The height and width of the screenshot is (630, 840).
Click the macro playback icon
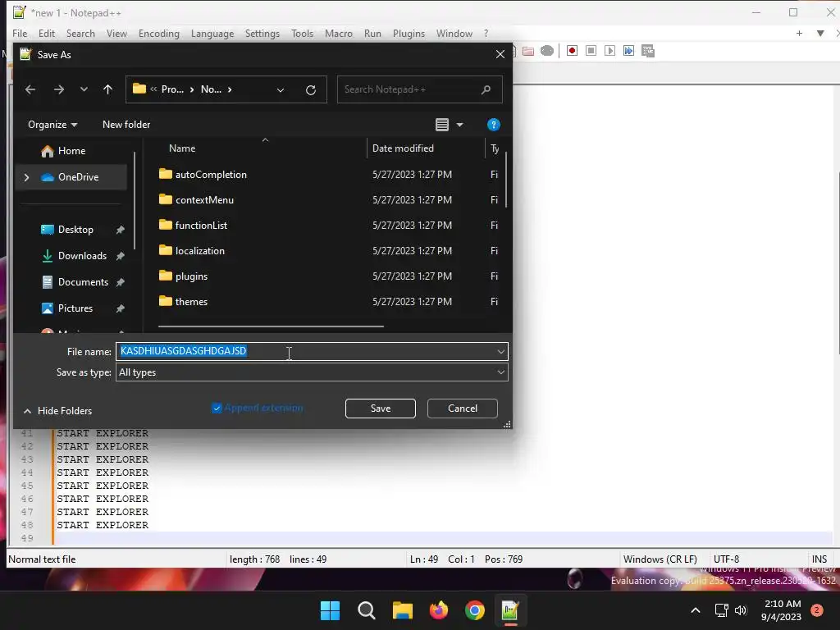pos(609,51)
